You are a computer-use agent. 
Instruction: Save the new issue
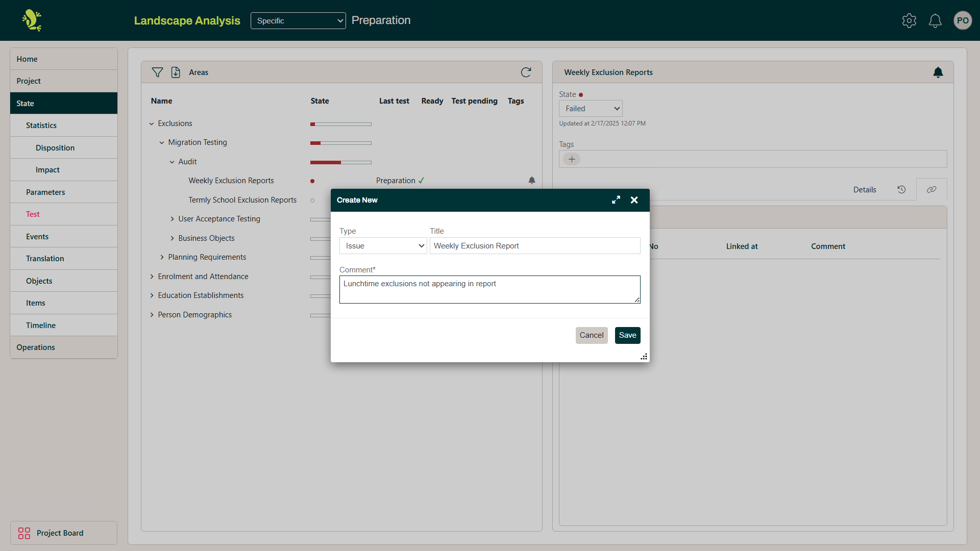coord(627,335)
